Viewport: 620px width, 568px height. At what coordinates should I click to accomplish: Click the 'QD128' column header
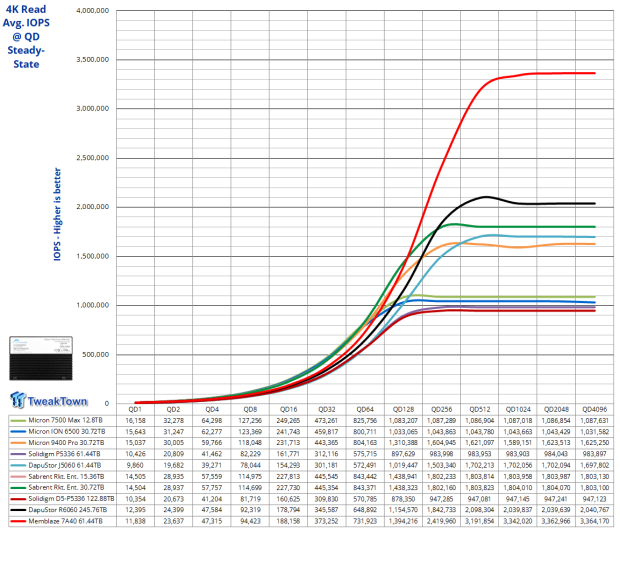403,409
